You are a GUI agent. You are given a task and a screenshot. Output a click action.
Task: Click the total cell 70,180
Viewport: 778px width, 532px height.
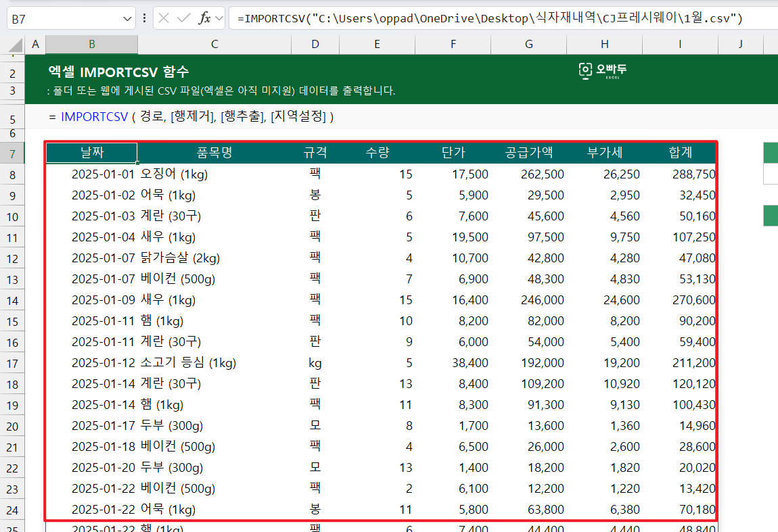point(680,510)
